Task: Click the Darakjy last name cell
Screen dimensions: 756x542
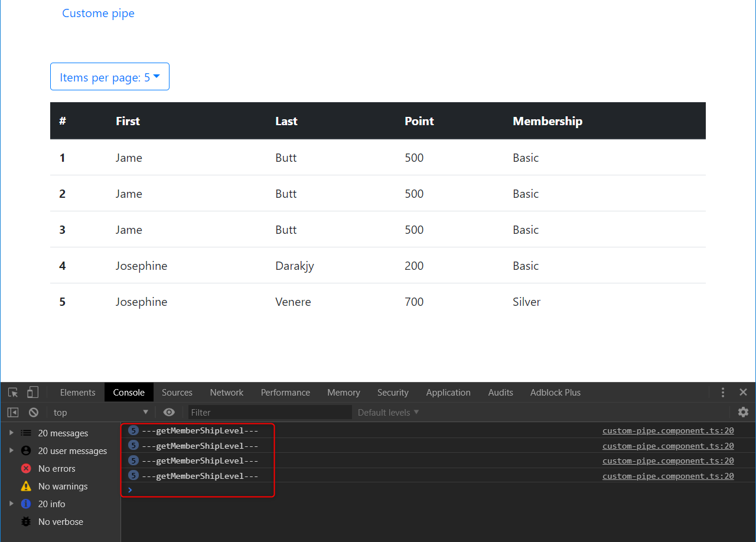Action: point(295,266)
